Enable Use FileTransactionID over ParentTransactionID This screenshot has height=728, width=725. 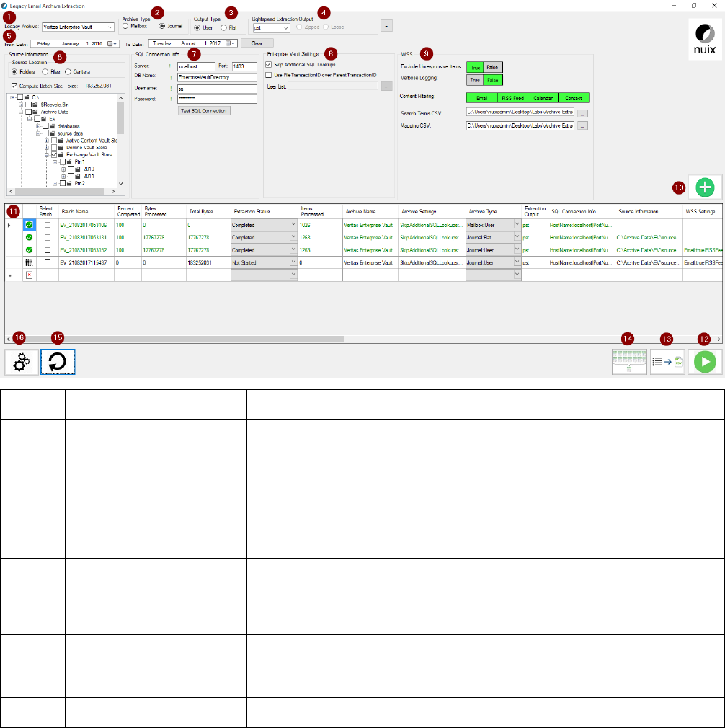point(268,75)
